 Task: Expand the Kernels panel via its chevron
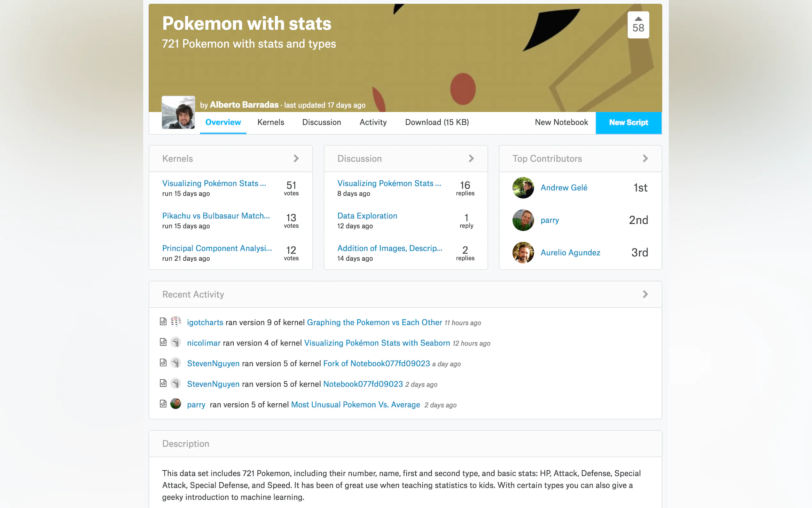(296, 158)
